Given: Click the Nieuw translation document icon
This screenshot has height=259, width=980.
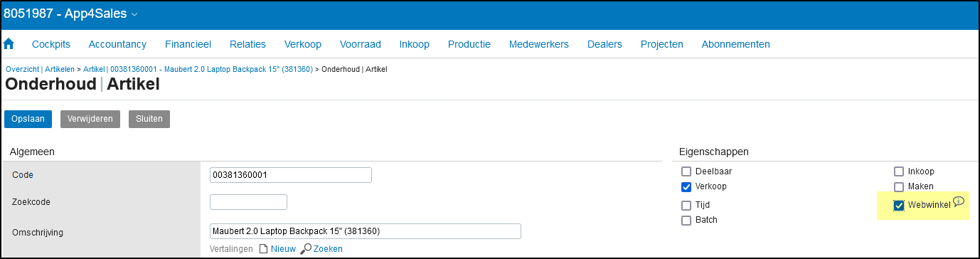Looking at the screenshot, I should pyautogui.click(x=263, y=249).
